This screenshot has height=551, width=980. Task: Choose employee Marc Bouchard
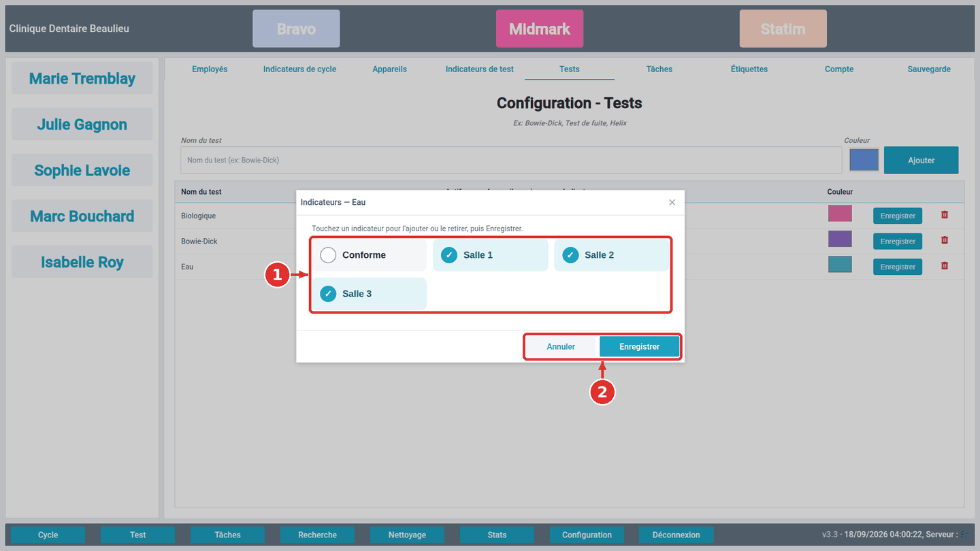[82, 216]
